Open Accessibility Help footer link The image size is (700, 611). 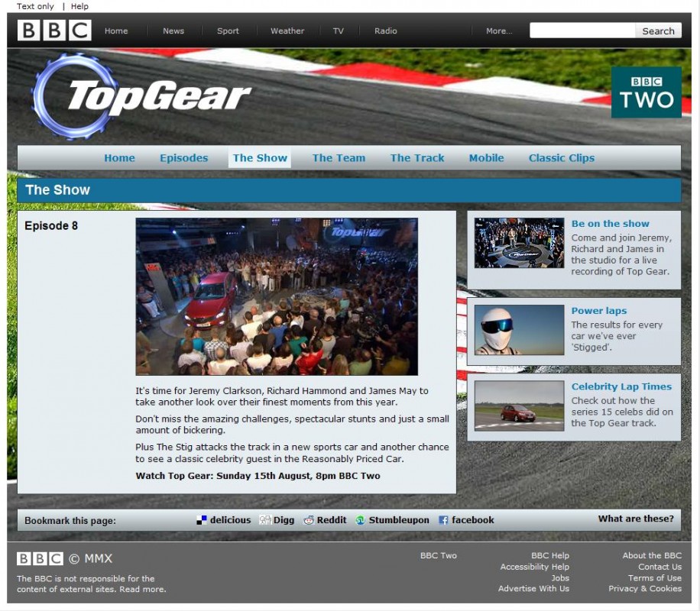point(534,567)
